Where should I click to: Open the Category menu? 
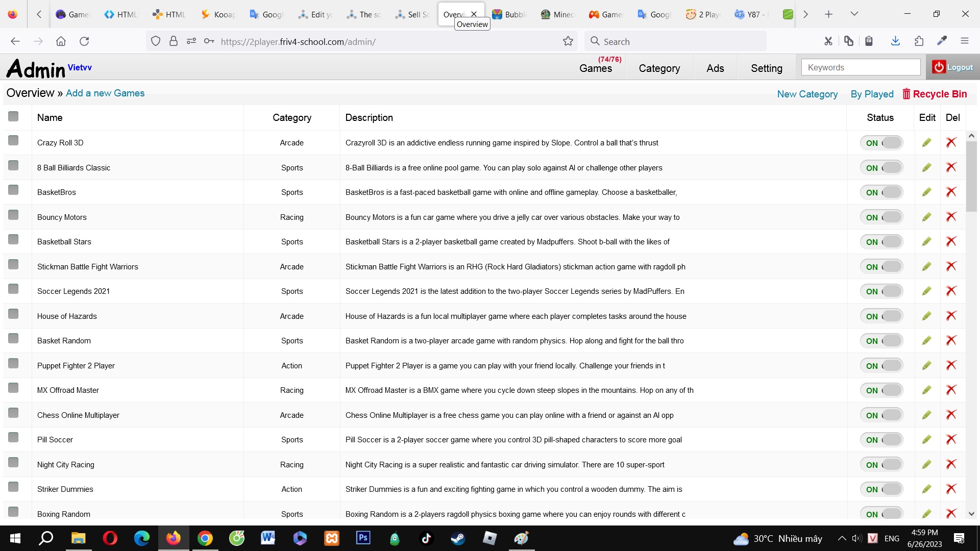[x=659, y=68]
